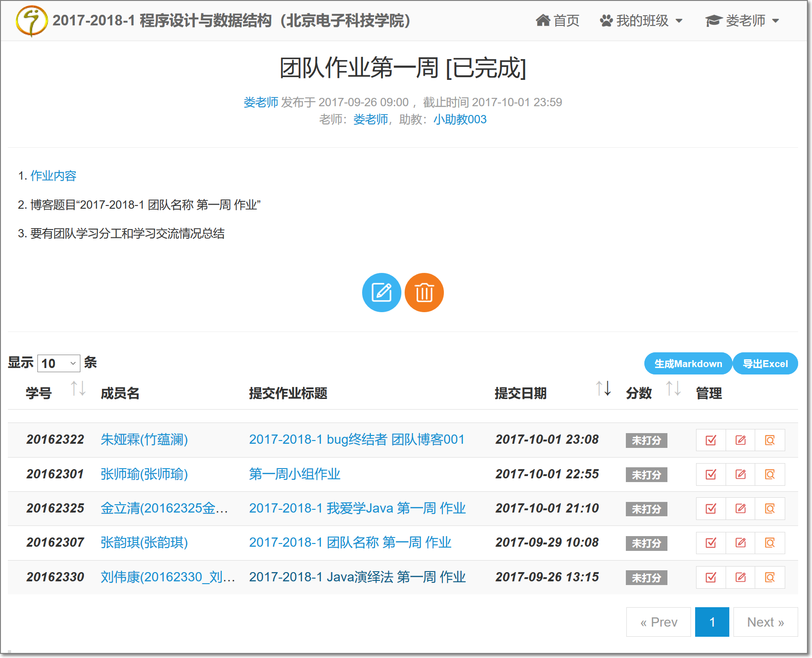The image size is (812, 658).
Task: Click edit pencil icon in 金立清 row
Action: (x=740, y=509)
